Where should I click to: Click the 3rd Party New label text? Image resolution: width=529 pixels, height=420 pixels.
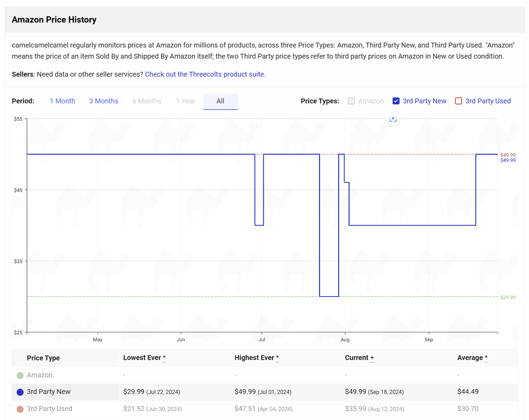click(424, 101)
